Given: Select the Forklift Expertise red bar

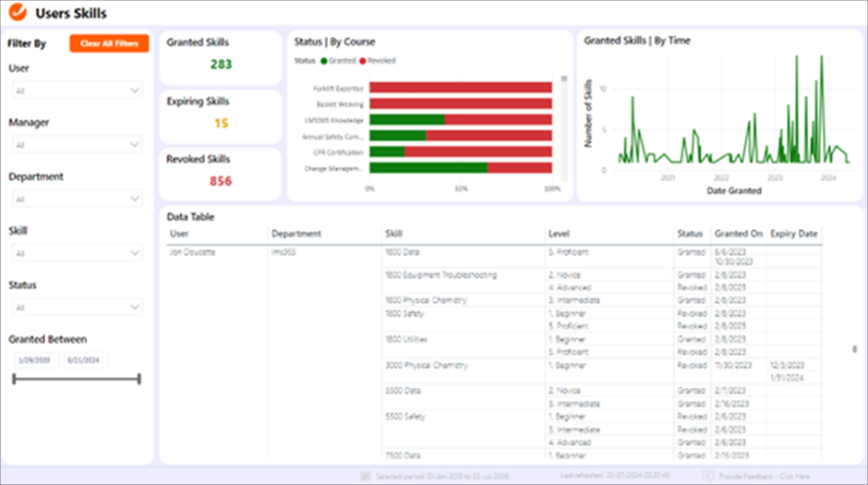Looking at the screenshot, I should (461, 88).
